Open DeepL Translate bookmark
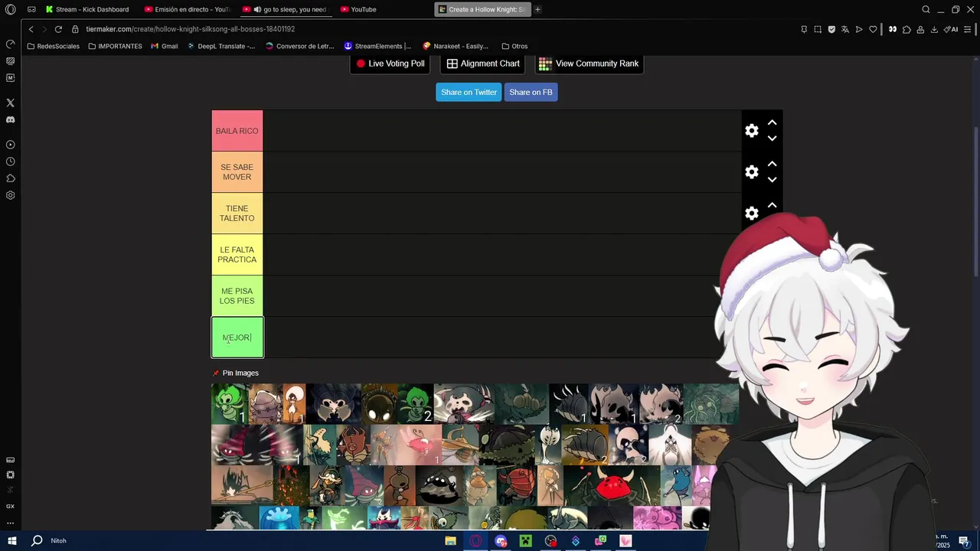 (x=221, y=46)
